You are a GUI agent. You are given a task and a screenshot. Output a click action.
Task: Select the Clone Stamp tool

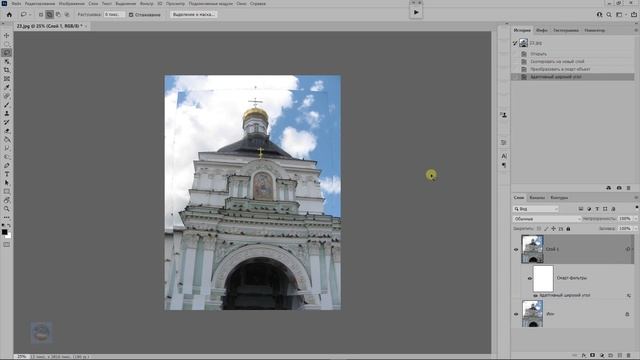point(7,113)
